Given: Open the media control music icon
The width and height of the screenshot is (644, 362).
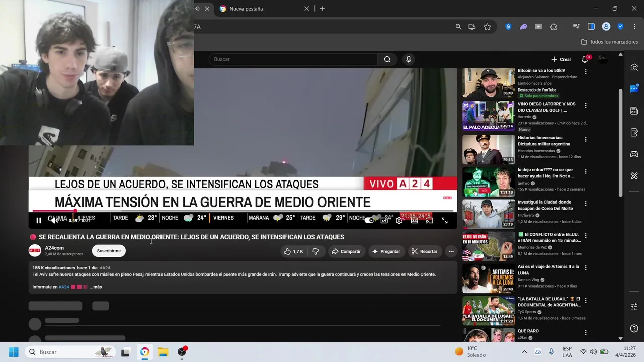Looking at the screenshot, I should 576,27.
